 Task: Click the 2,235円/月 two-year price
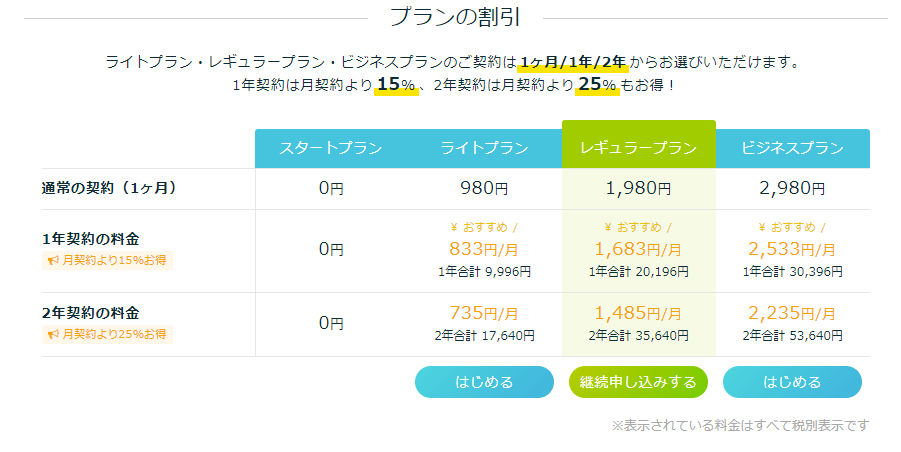[x=792, y=313]
